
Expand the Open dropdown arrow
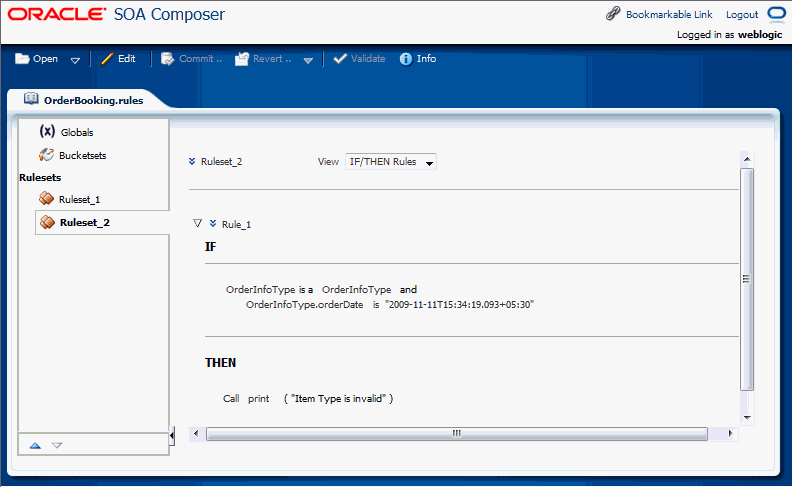(x=75, y=60)
